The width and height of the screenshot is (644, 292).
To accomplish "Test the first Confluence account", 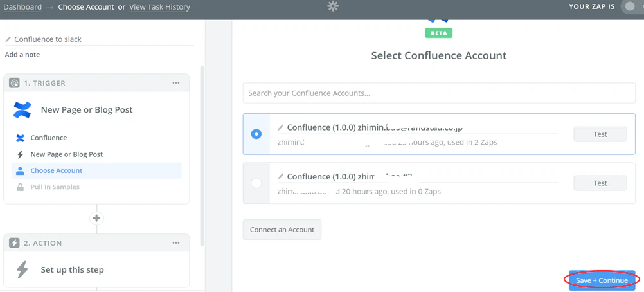I will coord(600,134).
